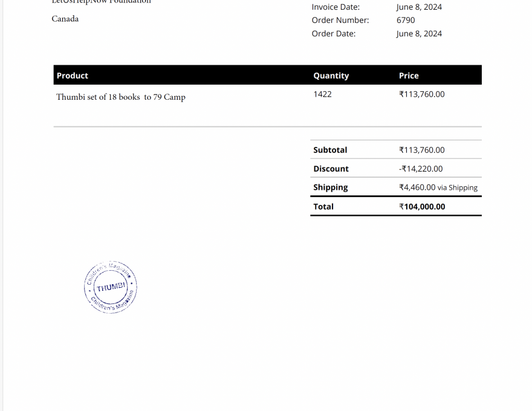Select the Price column header

pos(409,76)
